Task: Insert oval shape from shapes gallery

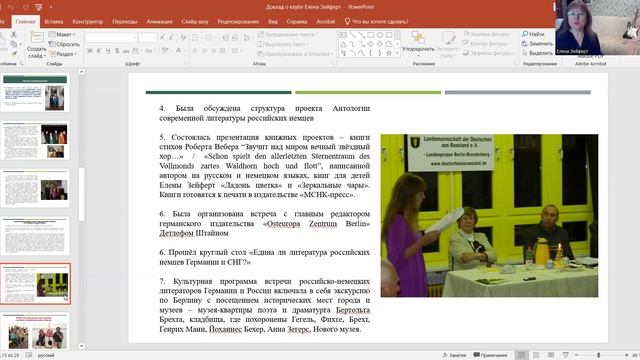Action: pos(380,35)
